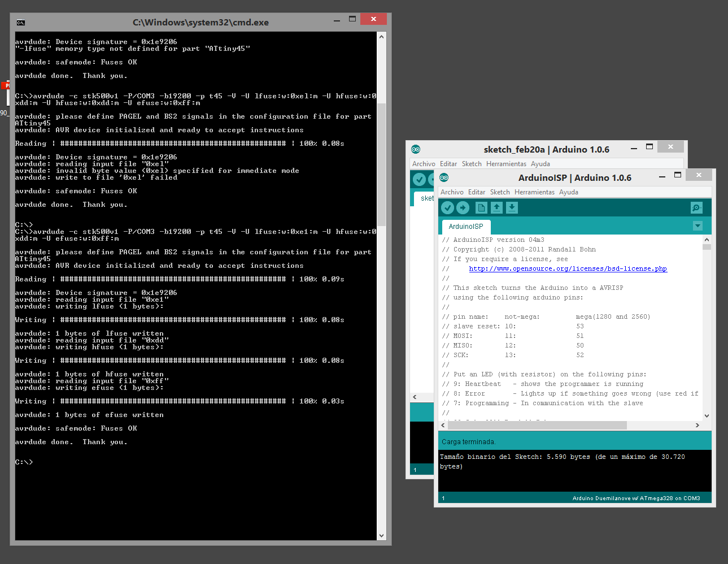This screenshot has height=564, width=728.
Task: Click Verify icon in sketch_feb20a window
Action: (419, 179)
